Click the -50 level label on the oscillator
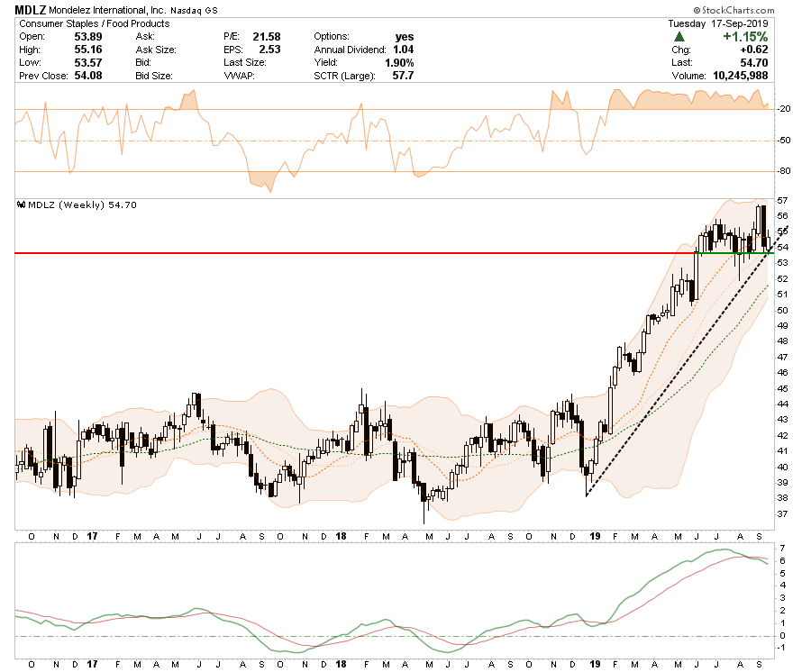This screenshot has height=672, width=811. pos(784,141)
